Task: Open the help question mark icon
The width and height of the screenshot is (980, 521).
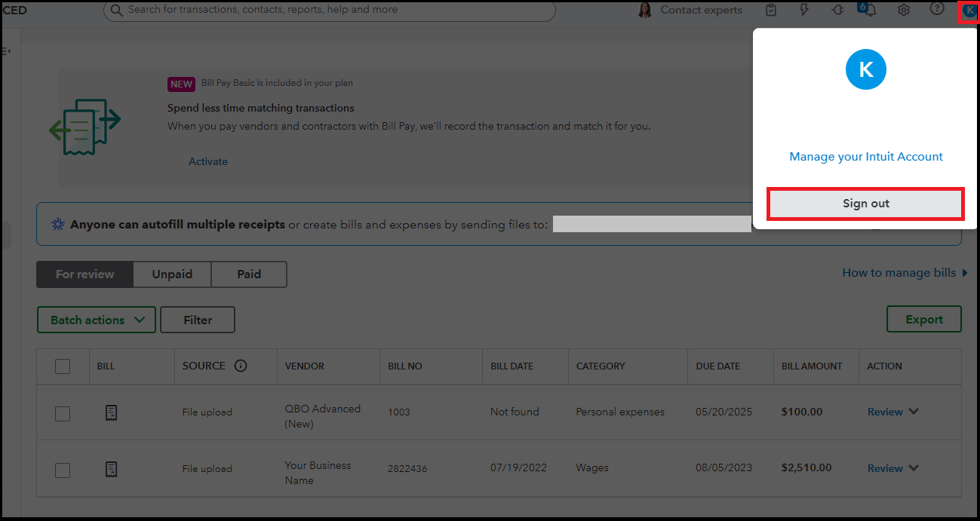Action: coord(937,9)
